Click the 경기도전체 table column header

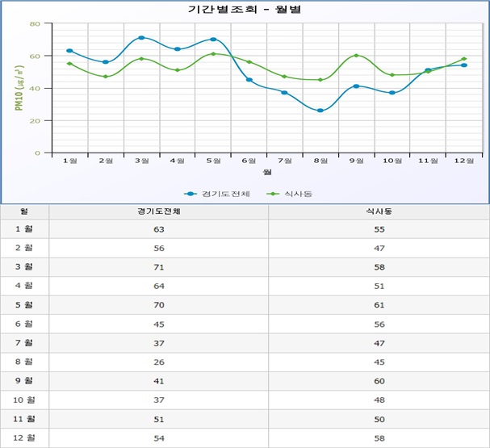[159, 211]
